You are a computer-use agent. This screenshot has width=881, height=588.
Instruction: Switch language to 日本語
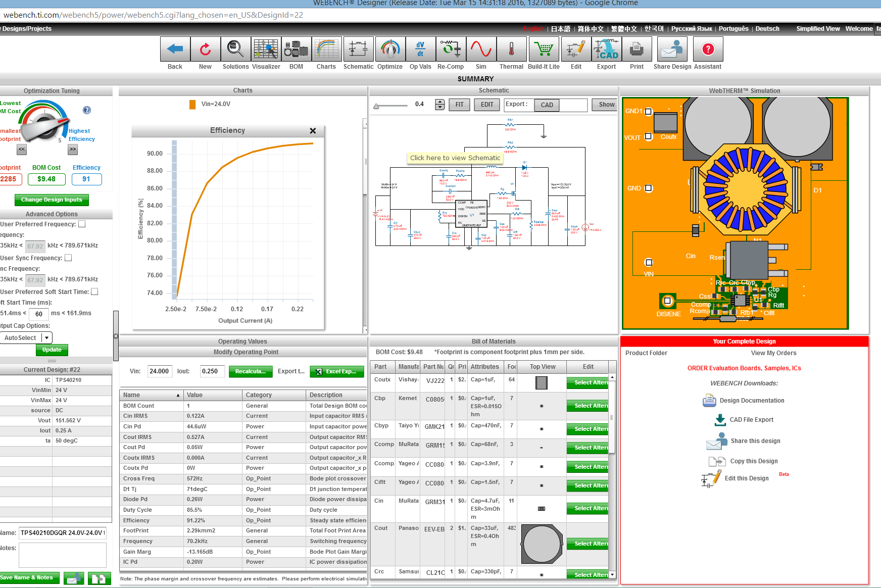click(x=560, y=29)
